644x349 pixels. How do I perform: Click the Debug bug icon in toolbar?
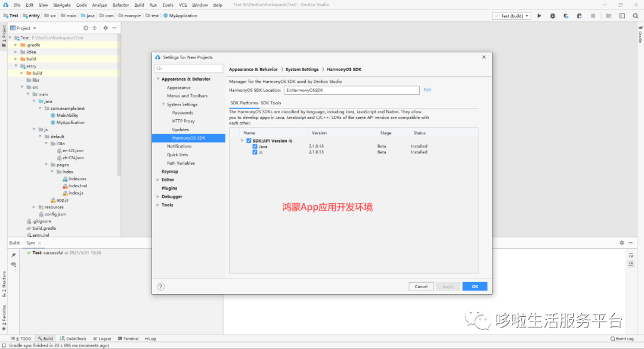552,16
